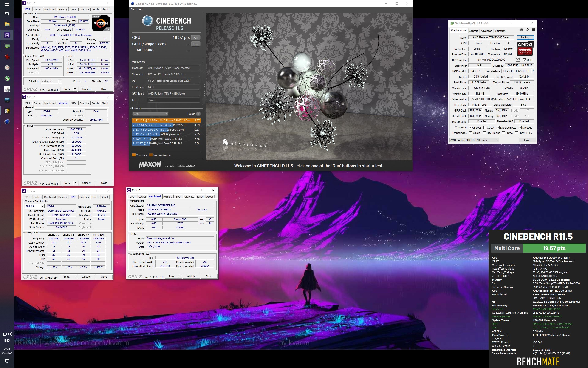This screenshot has width=588, height=368.
Task: Open the bar chart taskbar icon
Action: click(x=7, y=100)
